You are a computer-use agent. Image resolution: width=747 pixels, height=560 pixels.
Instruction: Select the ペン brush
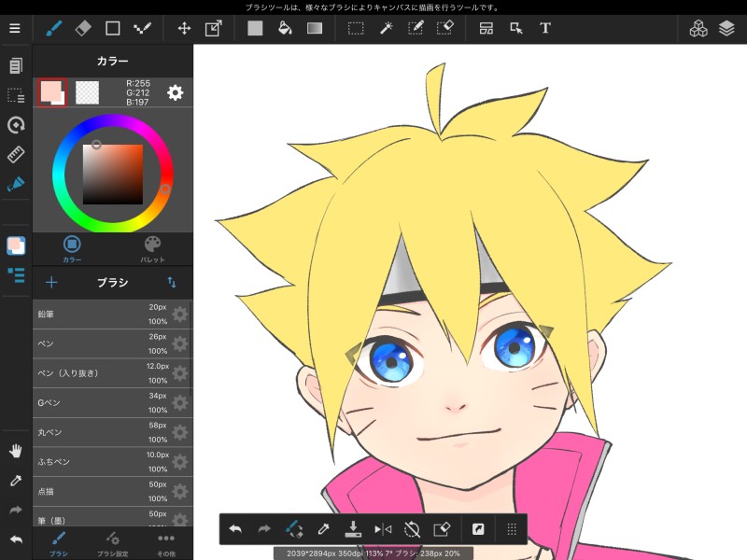112,343
